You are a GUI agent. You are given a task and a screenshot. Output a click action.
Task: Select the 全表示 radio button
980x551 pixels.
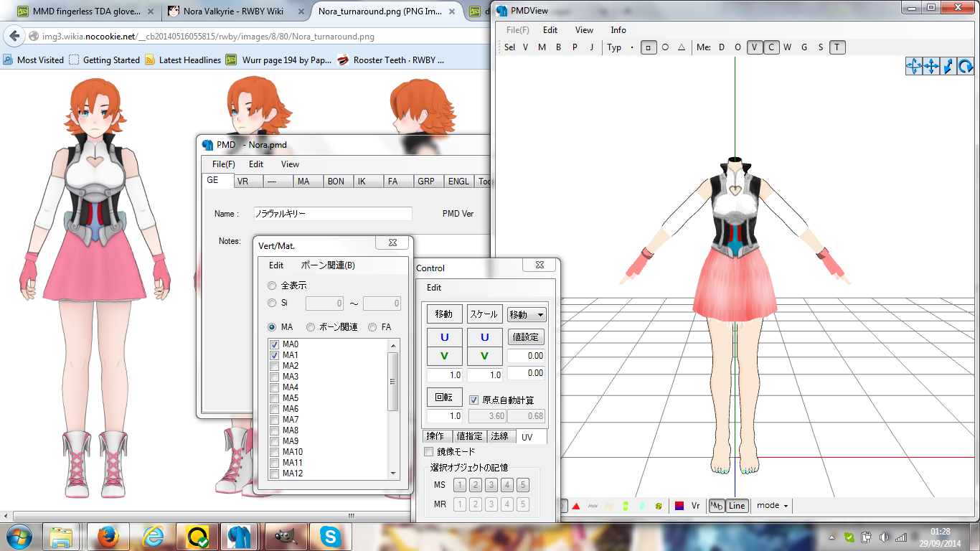[x=272, y=286]
